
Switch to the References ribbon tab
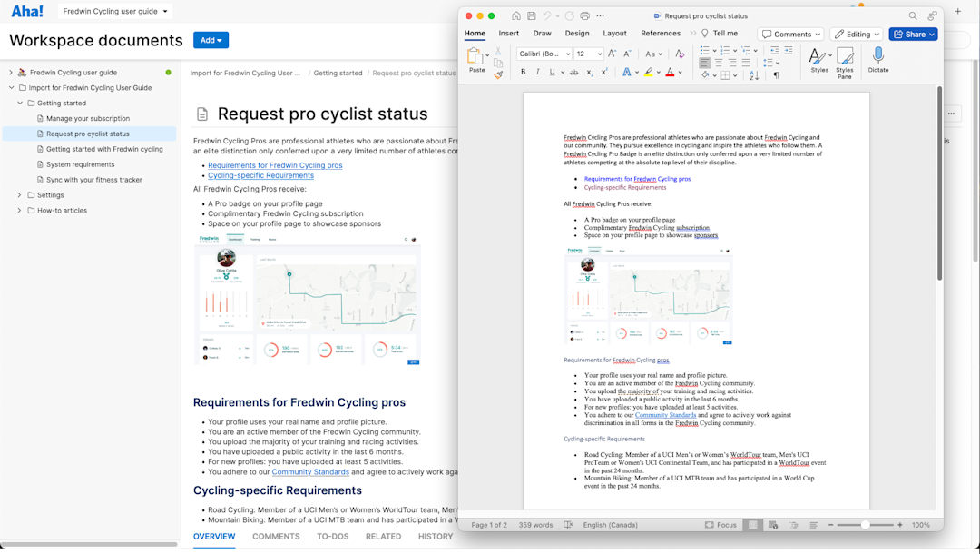(661, 33)
